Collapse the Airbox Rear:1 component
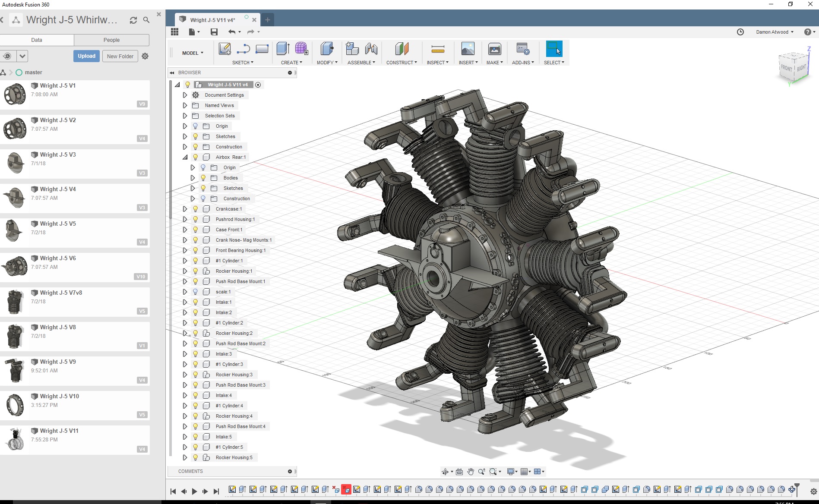The image size is (819, 504). click(185, 157)
